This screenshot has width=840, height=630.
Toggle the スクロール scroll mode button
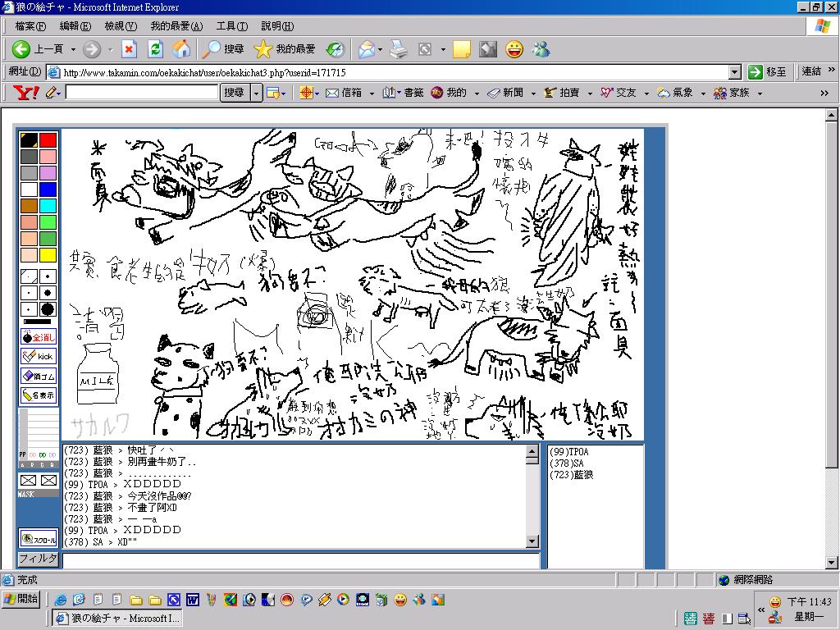(x=39, y=539)
